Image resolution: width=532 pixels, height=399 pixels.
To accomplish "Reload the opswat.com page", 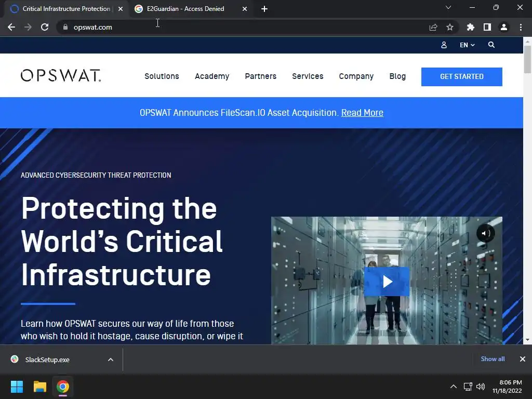I will click(x=45, y=27).
